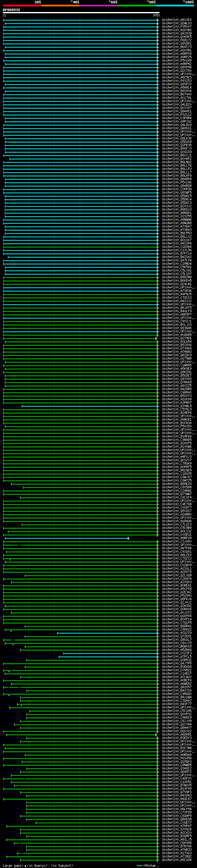This screenshot has width=197, height=868.
Task: Select hit UniRef100_Q3B532
Action: [x=176, y=660]
